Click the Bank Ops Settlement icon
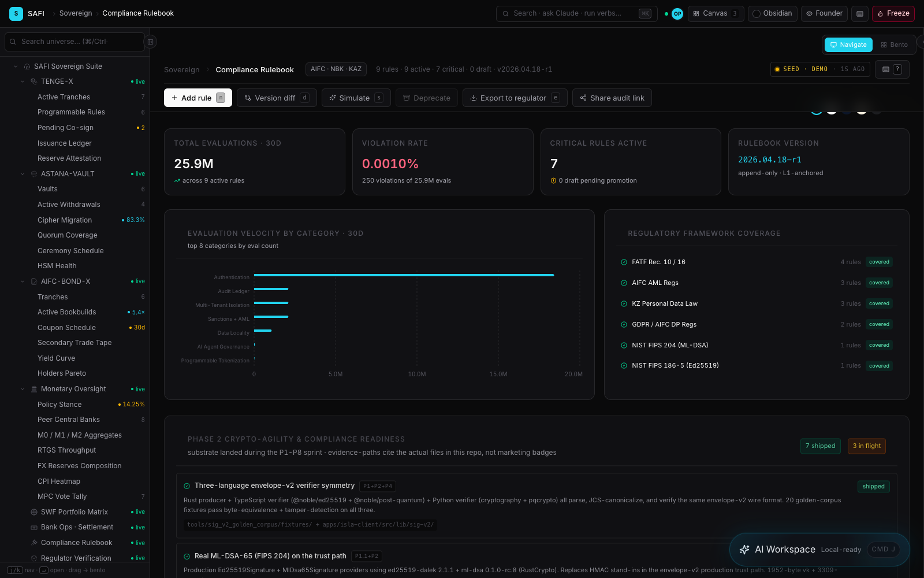924x578 pixels. pyautogui.click(x=33, y=527)
